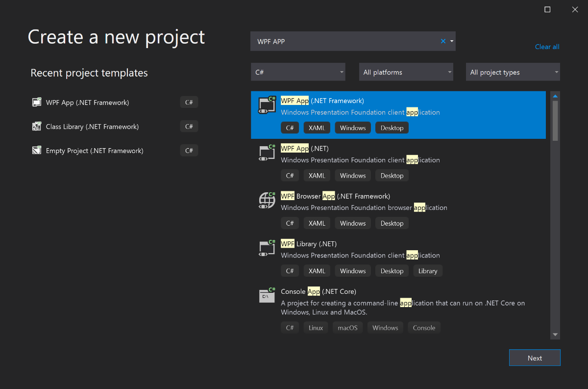Maximize the Create a new project window
This screenshot has width=588, height=389.
(547, 9)
